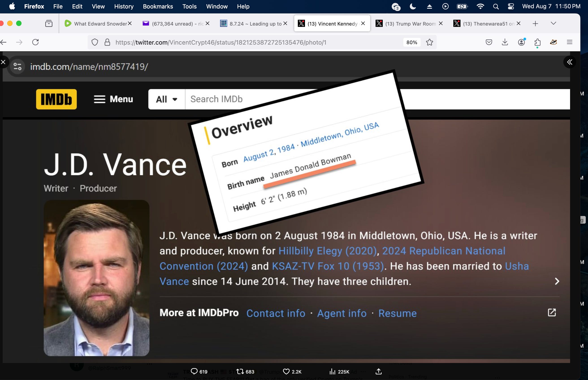The image size is (588, 380).
Task: Switch to 8.7.24 Leading up to tab
Action: click(254, 24)
